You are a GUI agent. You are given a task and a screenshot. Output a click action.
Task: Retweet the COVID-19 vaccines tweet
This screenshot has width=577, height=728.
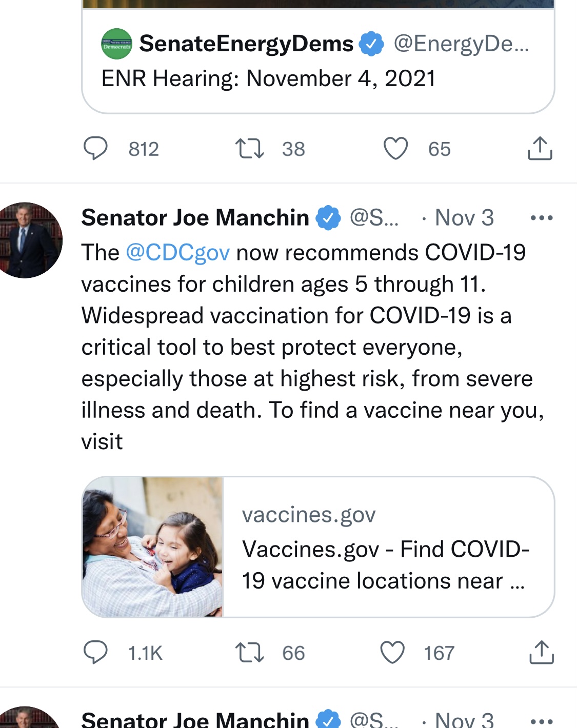click(249, 653)
